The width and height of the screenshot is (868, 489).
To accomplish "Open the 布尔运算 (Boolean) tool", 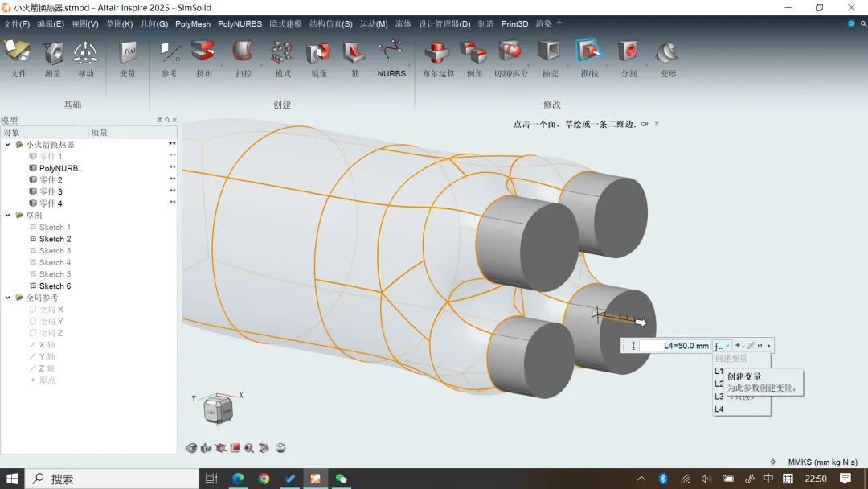I will [438, 54].
